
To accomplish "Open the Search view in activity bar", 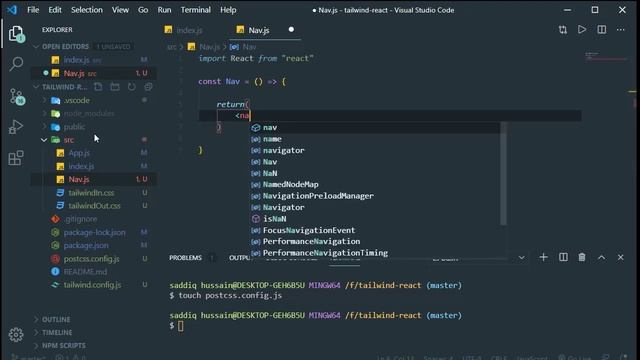I will (x=16, y=64).
